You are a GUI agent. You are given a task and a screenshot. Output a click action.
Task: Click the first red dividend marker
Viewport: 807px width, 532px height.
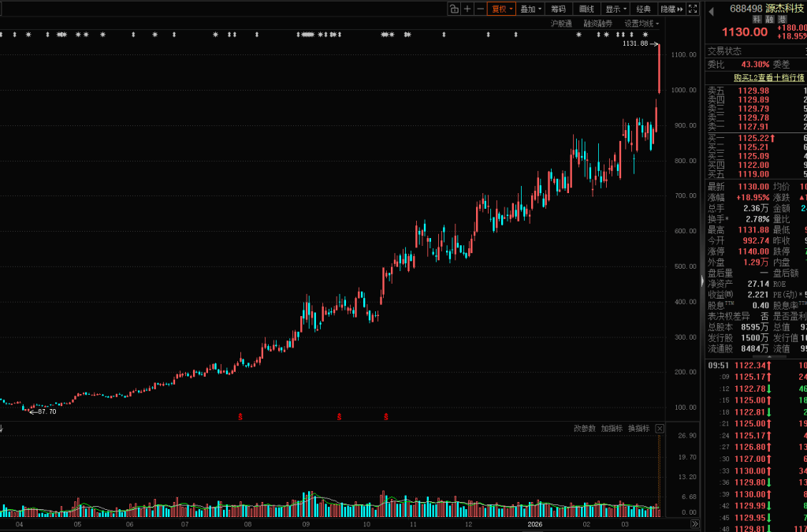240,415
